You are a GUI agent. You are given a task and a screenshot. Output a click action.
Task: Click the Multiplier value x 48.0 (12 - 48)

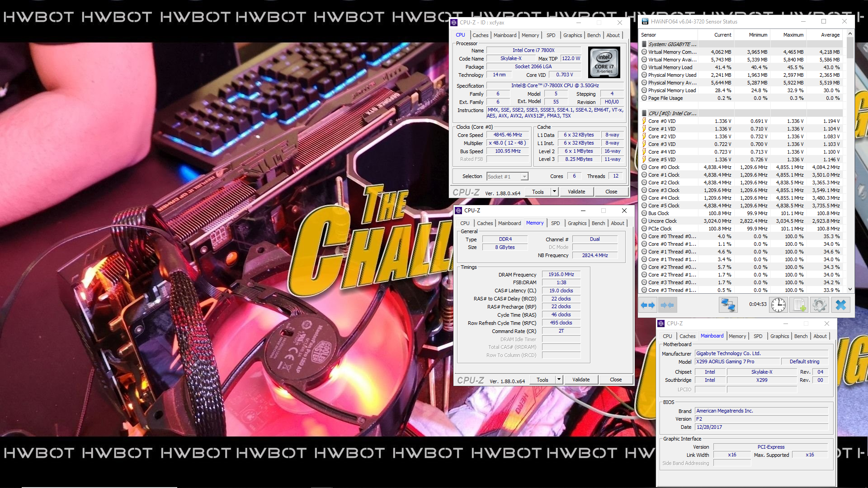508,143
